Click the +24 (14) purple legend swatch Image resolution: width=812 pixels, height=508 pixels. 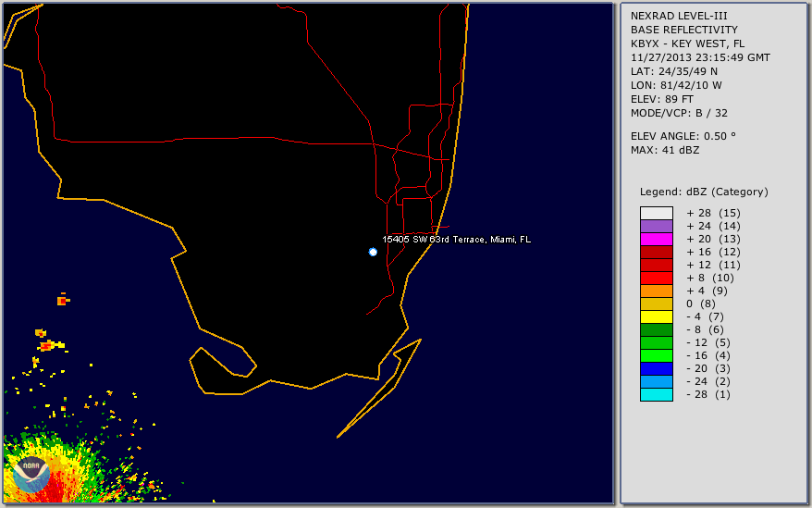coord(656,226)
